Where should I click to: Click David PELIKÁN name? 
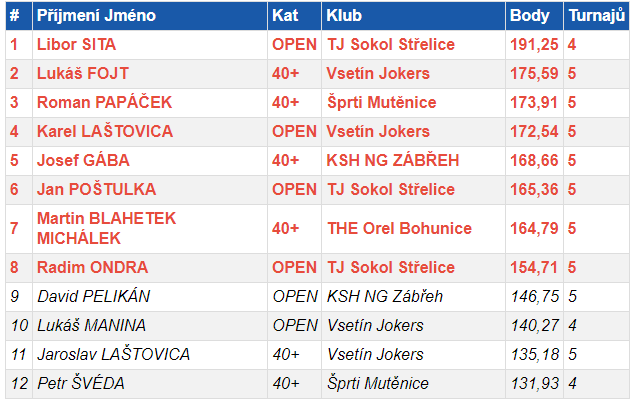tap(93, 296)
